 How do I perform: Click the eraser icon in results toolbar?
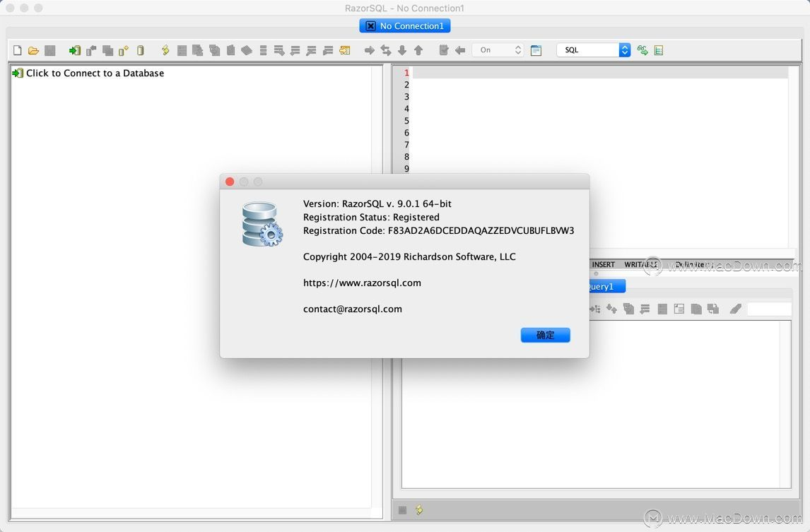(x=736, y=309)
